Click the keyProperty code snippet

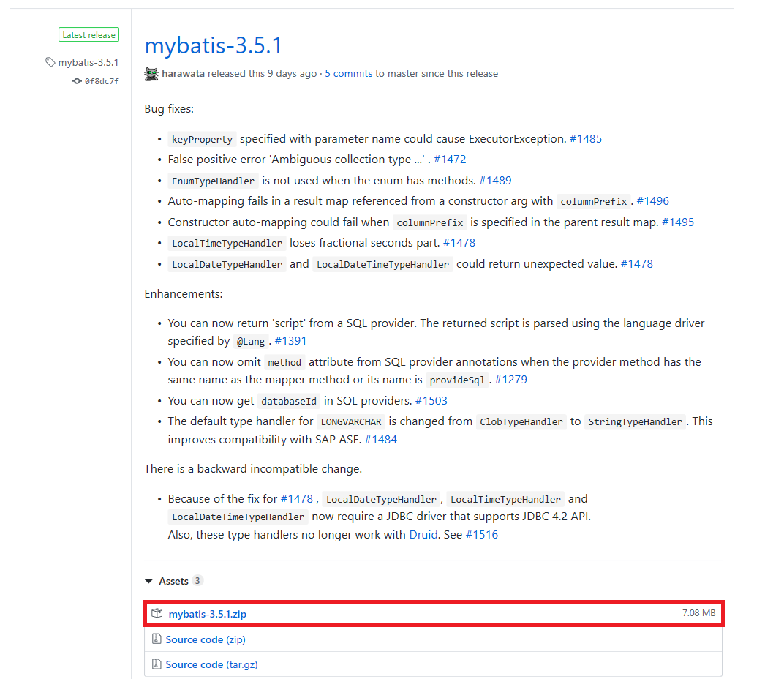[x=202, y=139]
